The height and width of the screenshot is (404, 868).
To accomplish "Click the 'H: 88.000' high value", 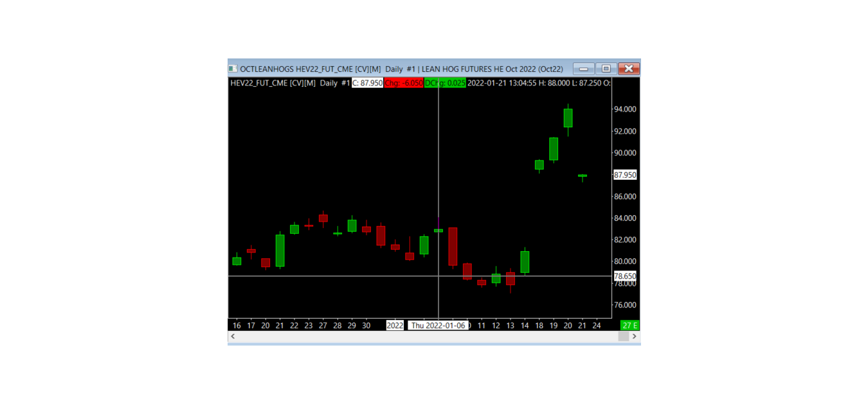I will click(555, 83).
